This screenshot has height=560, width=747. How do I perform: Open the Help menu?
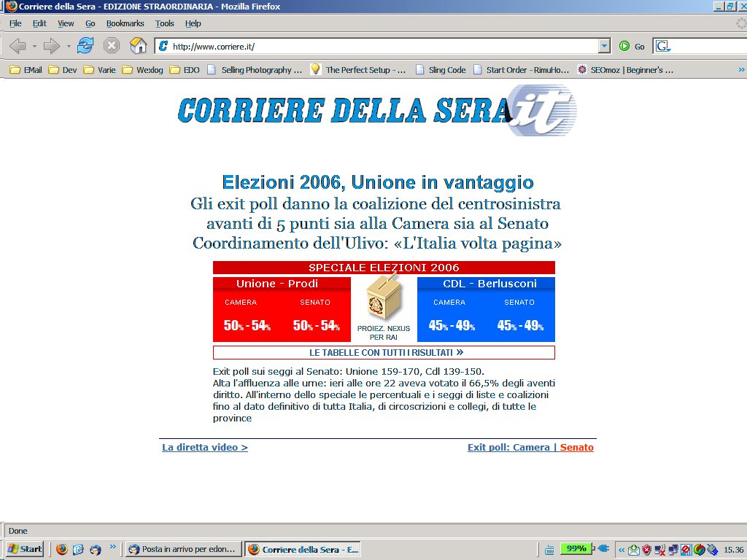[193, 23]
